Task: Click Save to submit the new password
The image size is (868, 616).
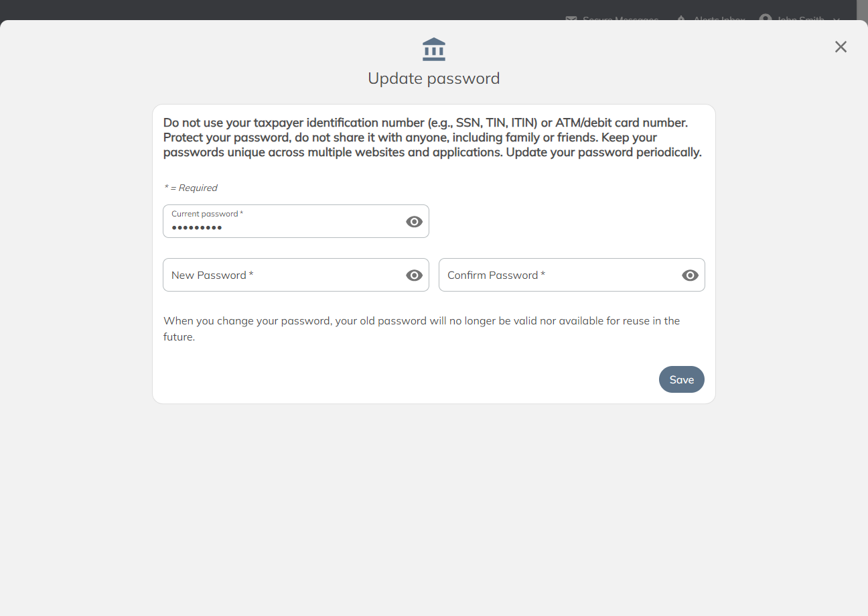Action: (x=681, y=379)
